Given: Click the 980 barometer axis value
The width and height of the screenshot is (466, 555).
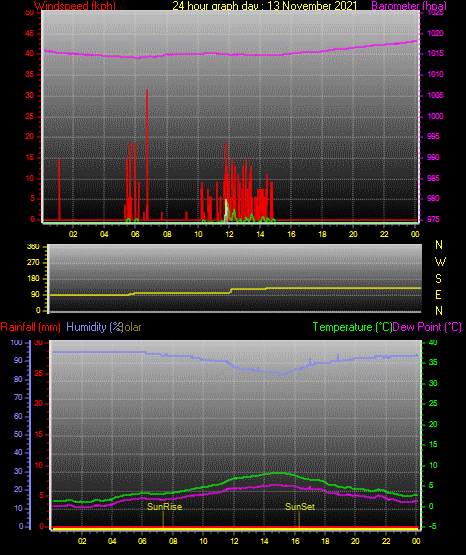Looking at the screenshot, I should [433, 198].
